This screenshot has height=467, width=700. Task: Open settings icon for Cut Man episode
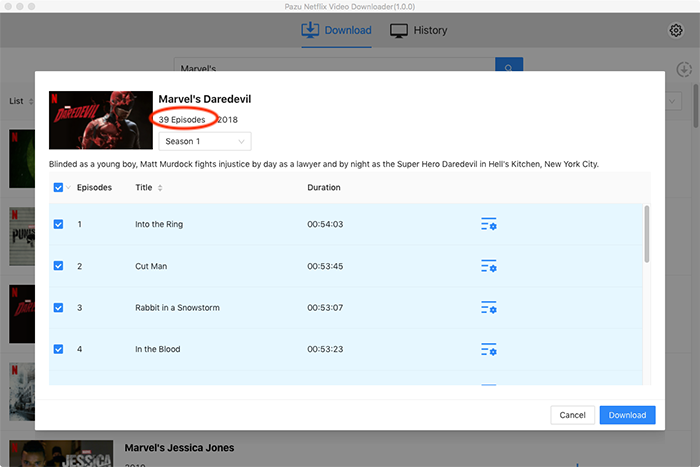tap(489, 266)
